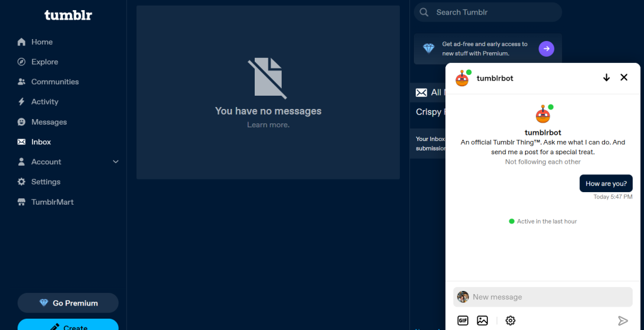Open the GIF picker in chat

(463, 321)
